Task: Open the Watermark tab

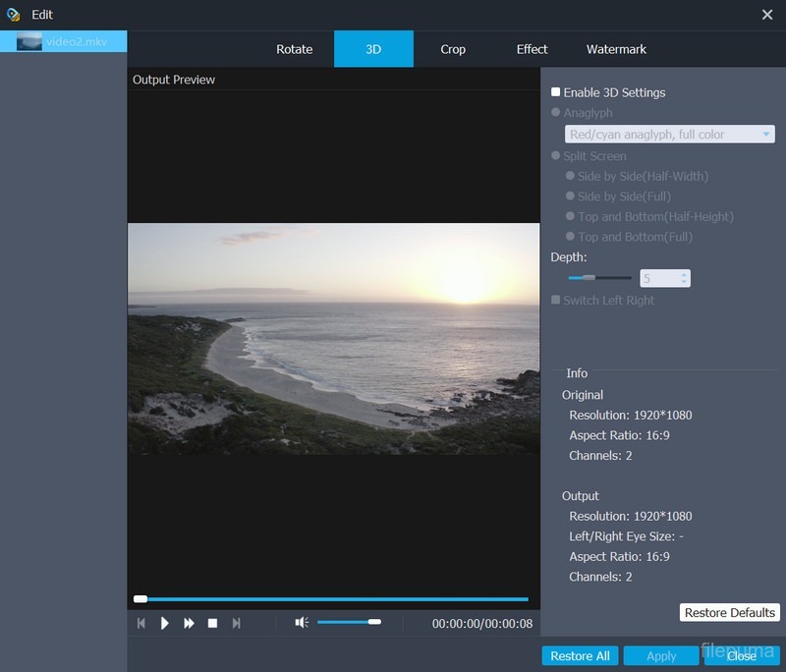Action: point(616,49)
